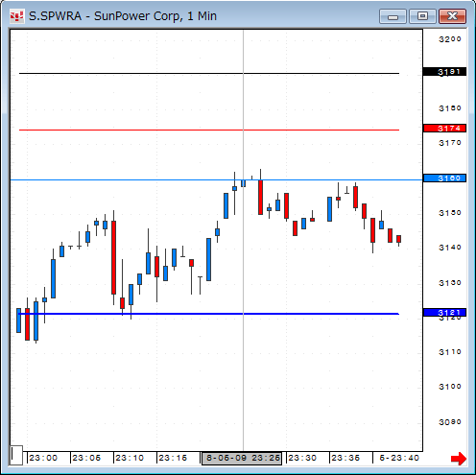Click the 3100 price axis label
The width and height of the screenshot is (476, 475).
(450, 387)
